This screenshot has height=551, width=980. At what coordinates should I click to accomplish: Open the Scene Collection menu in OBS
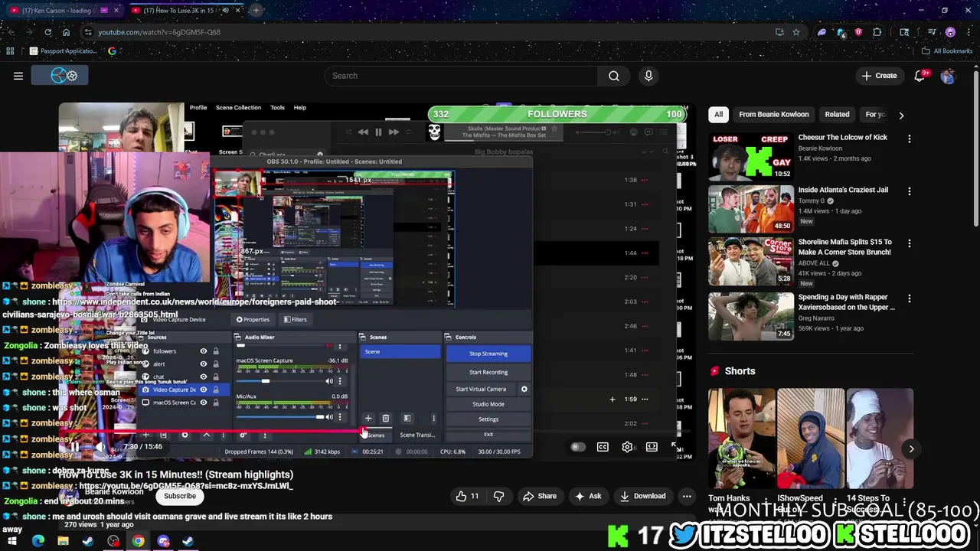pyautogui.click(x=238, y=108)
